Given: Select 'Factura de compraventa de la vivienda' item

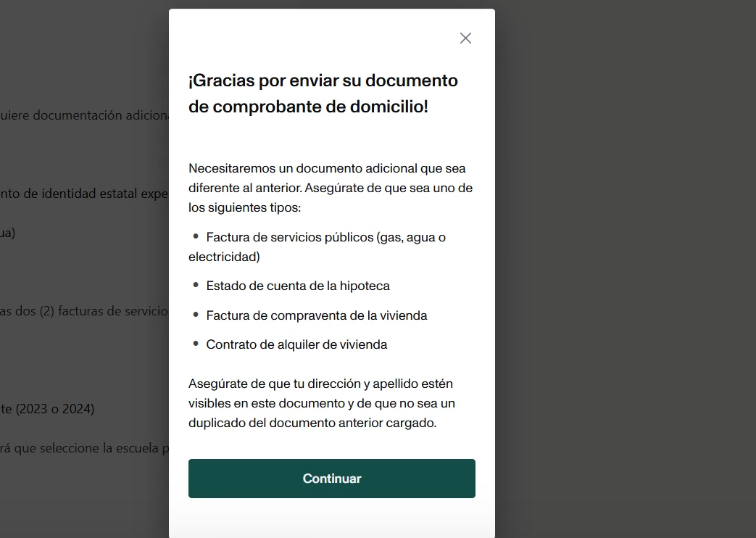Looking at the screenshot, I should coord(316,315).
